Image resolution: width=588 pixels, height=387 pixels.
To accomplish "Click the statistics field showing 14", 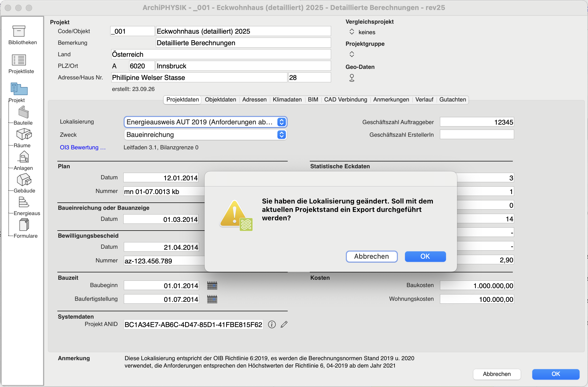I will 485,219.
